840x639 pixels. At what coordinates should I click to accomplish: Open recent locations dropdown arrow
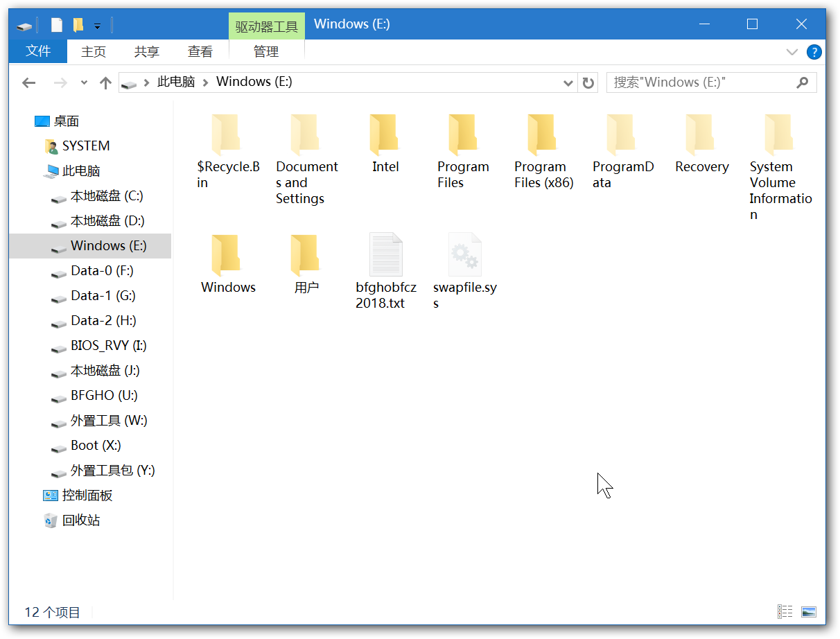[85, 83]
